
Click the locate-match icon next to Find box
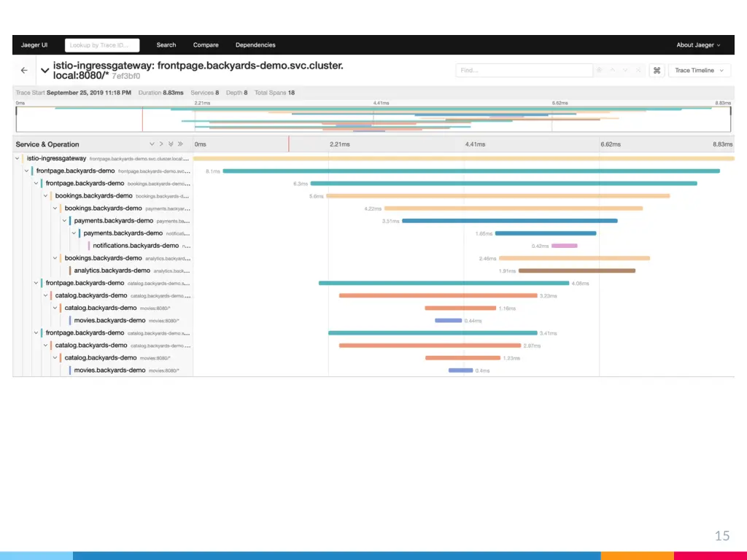600,71
